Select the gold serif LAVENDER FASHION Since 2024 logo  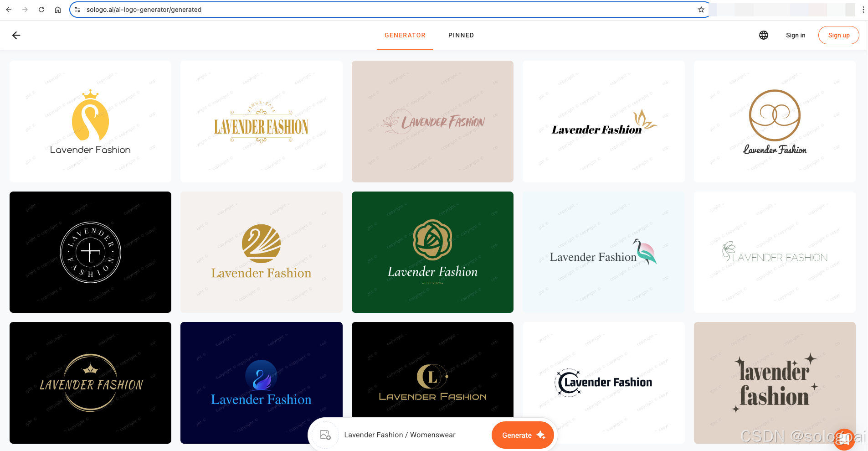[262, 121]
